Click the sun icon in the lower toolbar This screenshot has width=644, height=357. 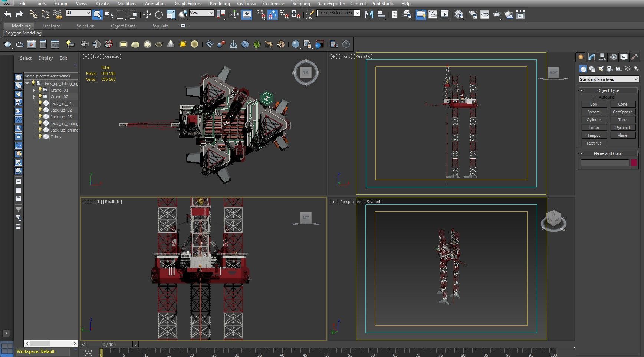183,44
